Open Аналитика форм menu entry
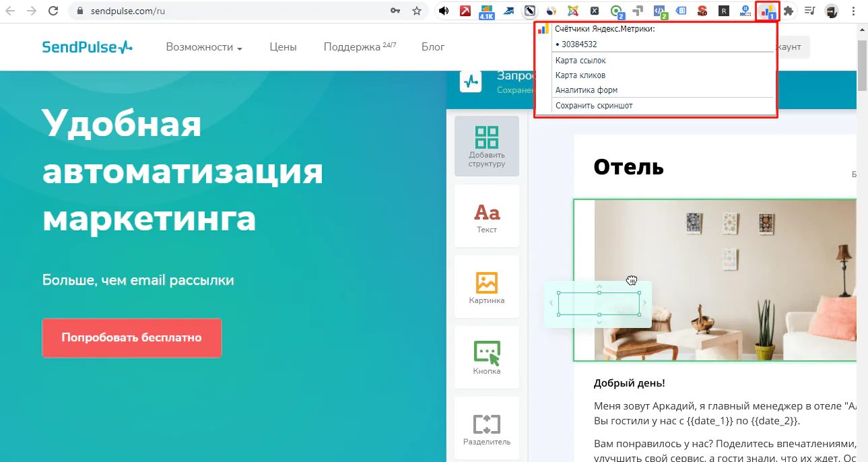The image size is (868, 462). tap(587, 90)
